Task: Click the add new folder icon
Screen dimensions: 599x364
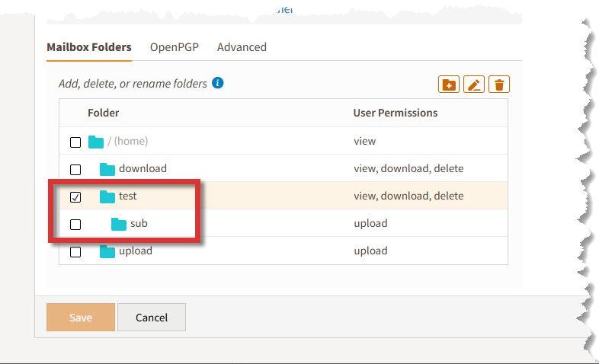Action: point(448,85)
